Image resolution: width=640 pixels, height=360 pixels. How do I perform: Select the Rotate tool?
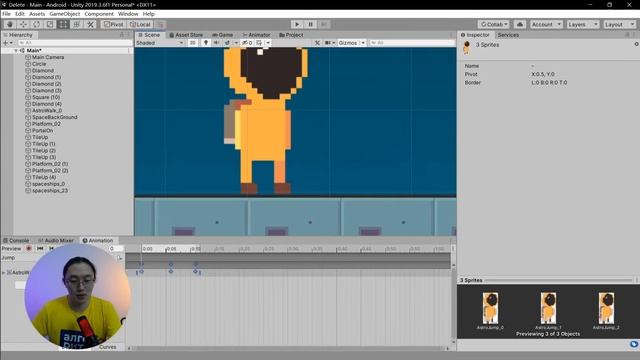pos(37,24)
